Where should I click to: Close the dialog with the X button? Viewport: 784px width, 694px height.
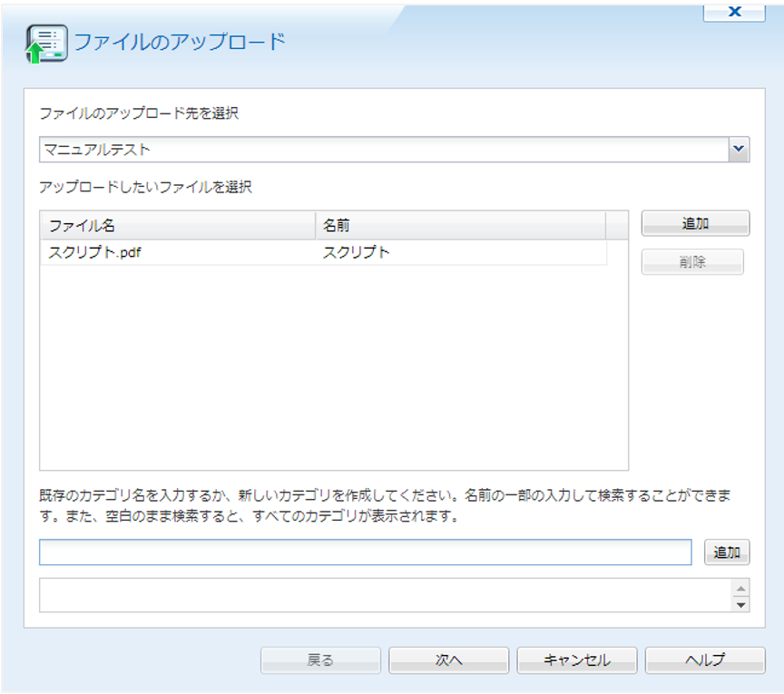[734, 12]
